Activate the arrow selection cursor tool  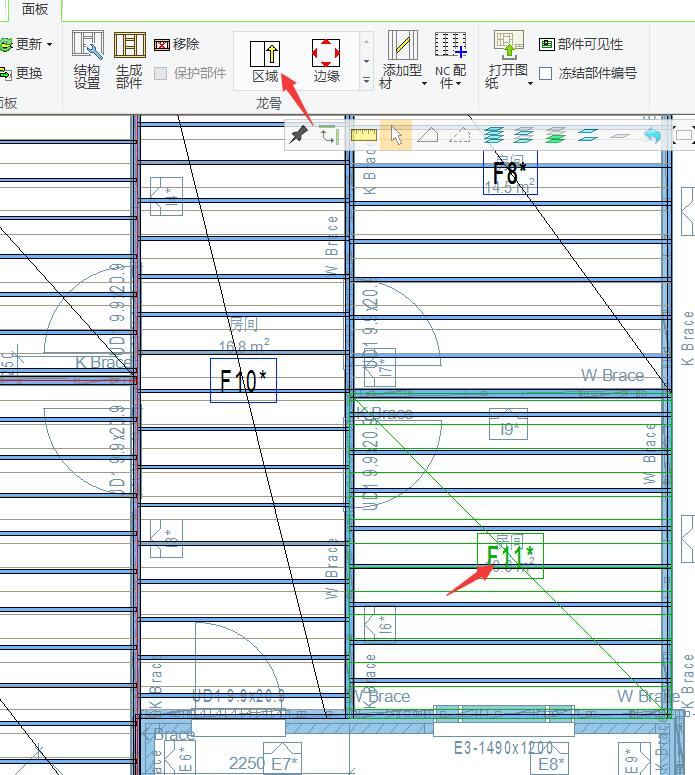pyautogui.click(x=396, y=134)
